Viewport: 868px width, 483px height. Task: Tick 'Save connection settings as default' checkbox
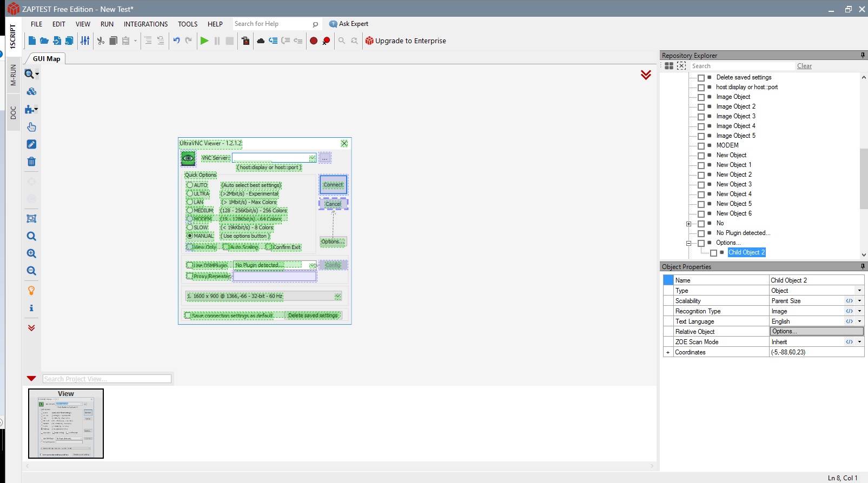[x=188, y=316]
